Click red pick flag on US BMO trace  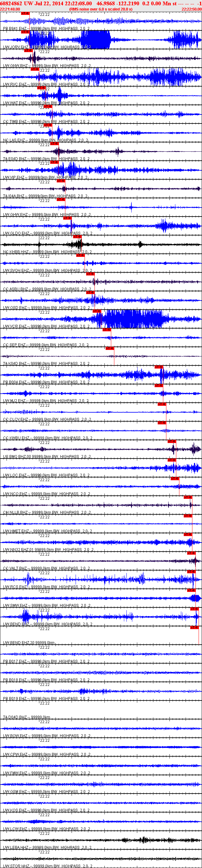[172, 441]
